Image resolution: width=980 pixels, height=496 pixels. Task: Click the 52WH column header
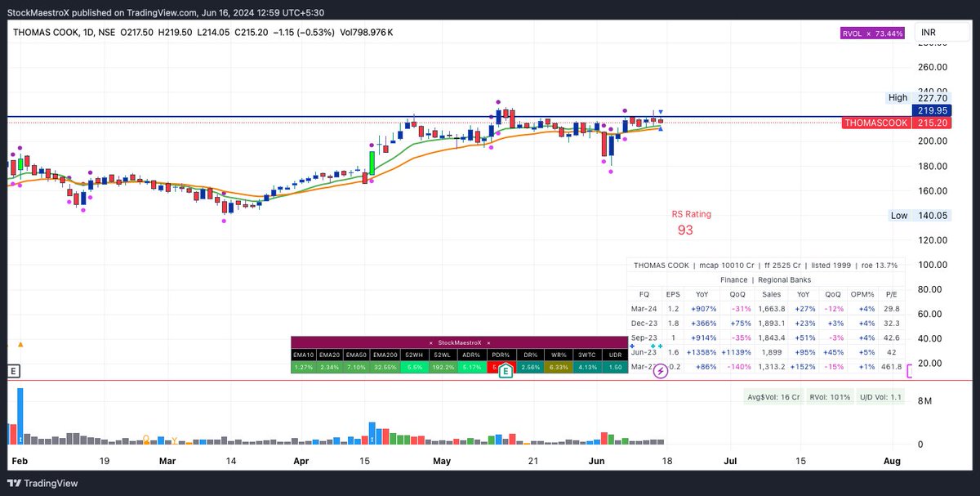[415, 355]
